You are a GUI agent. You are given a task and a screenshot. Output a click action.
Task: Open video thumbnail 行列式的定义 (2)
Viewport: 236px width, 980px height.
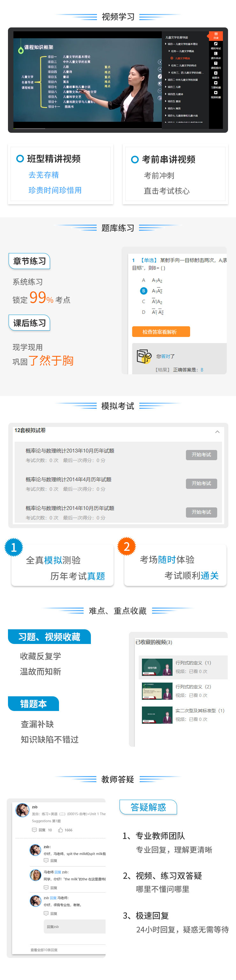(157, 691)
